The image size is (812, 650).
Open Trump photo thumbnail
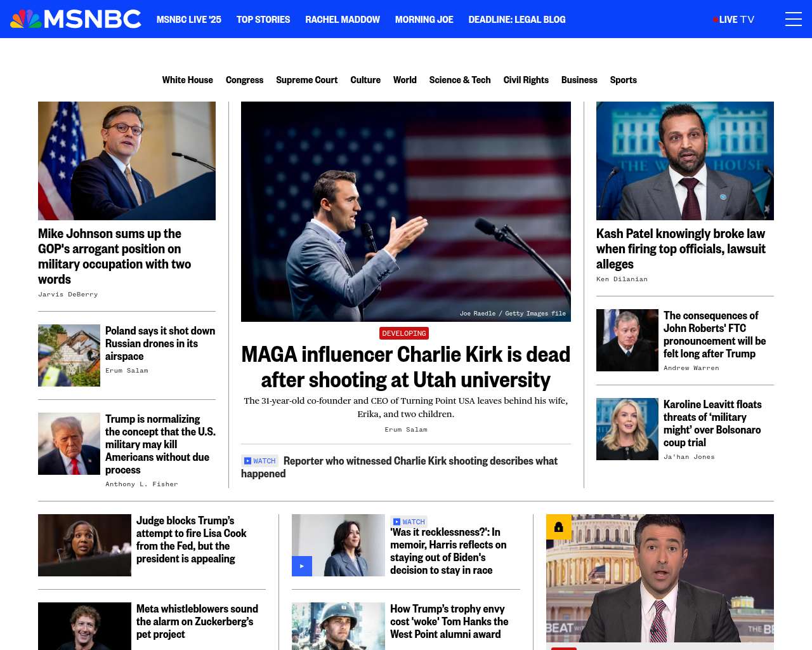[69, 444]
